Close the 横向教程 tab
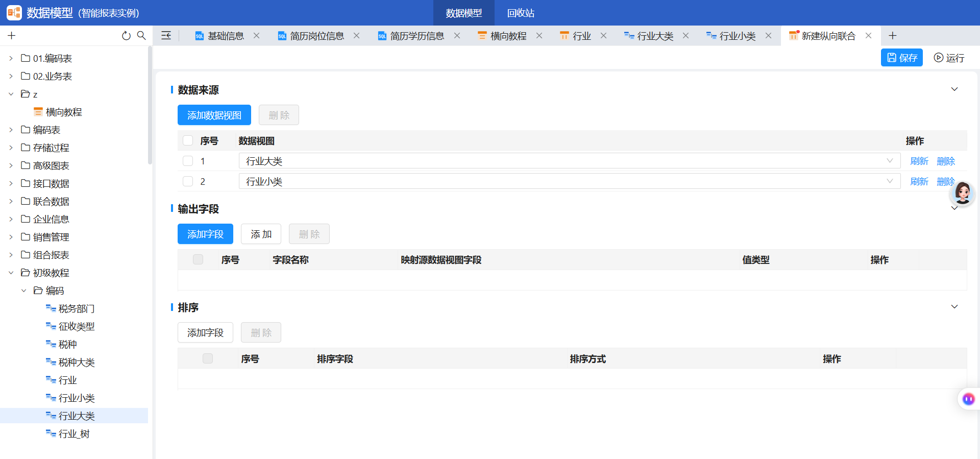Screen dimensions: 980x459 pyautogui.click(x=539, y=36)
